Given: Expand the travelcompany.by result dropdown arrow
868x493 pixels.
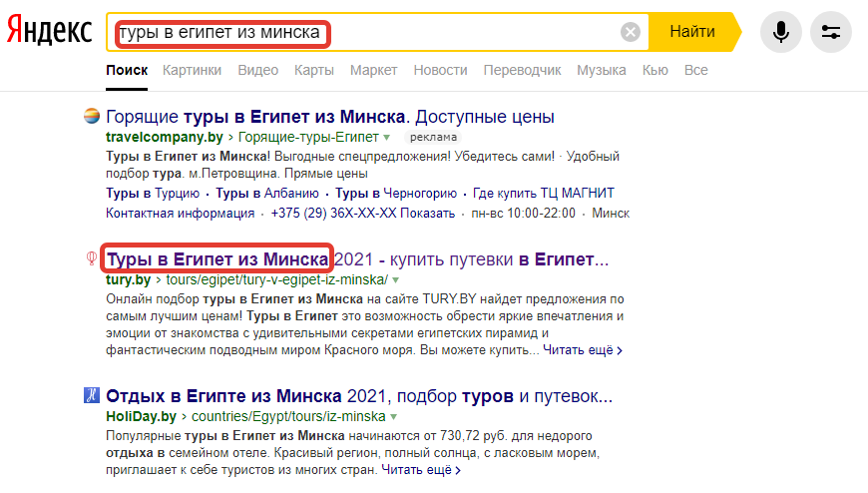Looking at the screenshot, I should coord(387,138).
